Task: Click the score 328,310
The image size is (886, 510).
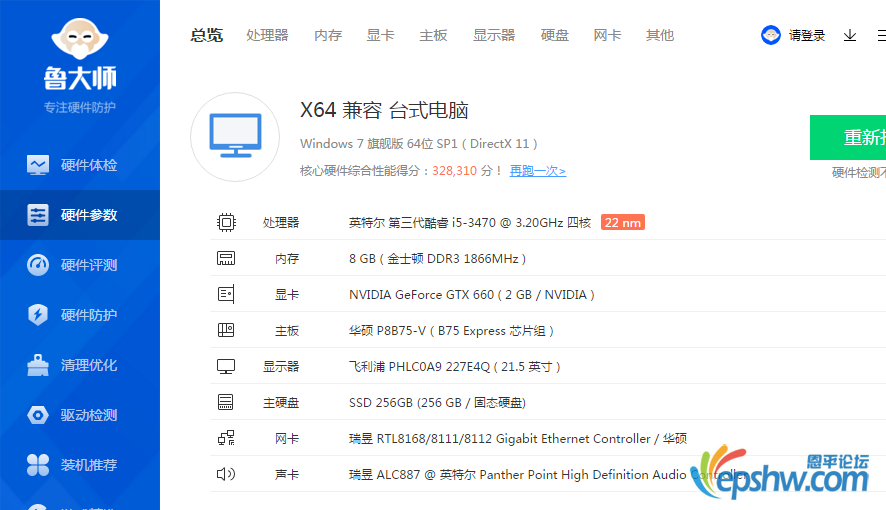Action: (454, 171)
